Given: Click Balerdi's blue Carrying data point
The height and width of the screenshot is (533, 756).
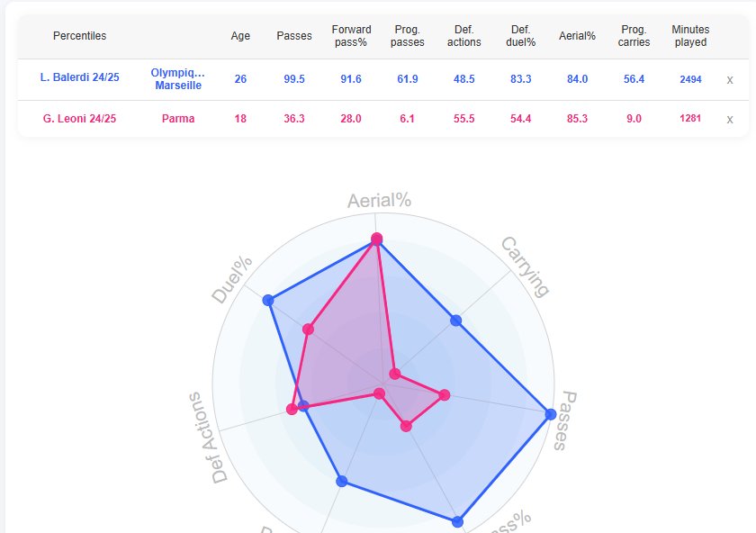Looking at the screenshot, I should point(455,321).
